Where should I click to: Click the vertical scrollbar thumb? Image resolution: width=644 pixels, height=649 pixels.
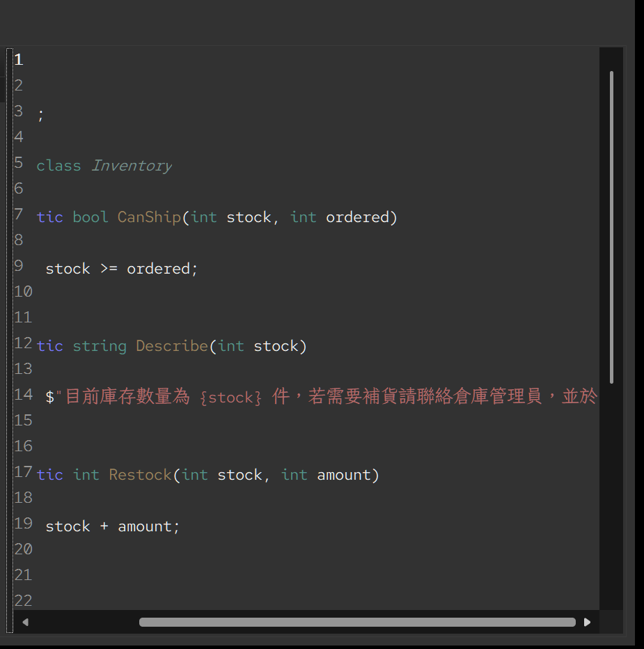click(x=611, y=227)
